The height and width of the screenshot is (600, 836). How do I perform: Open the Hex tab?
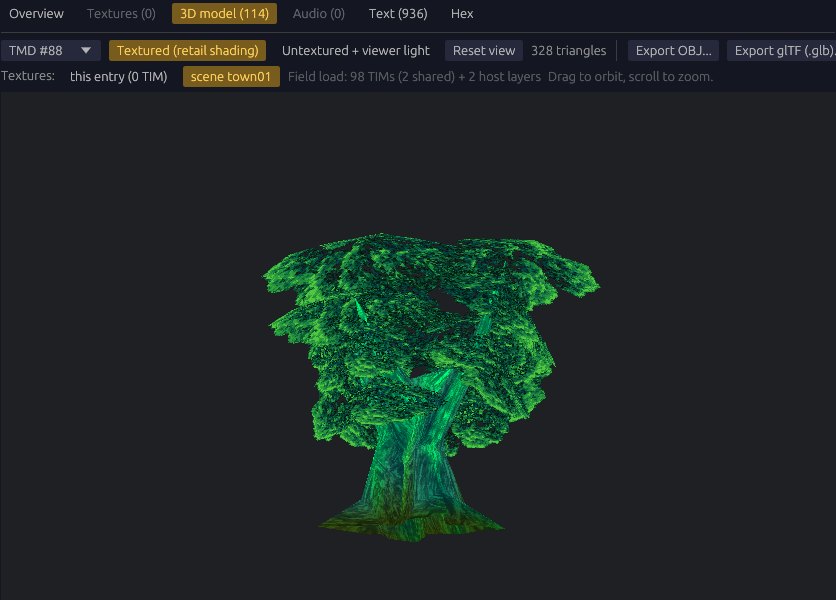[x=462, y=14]
